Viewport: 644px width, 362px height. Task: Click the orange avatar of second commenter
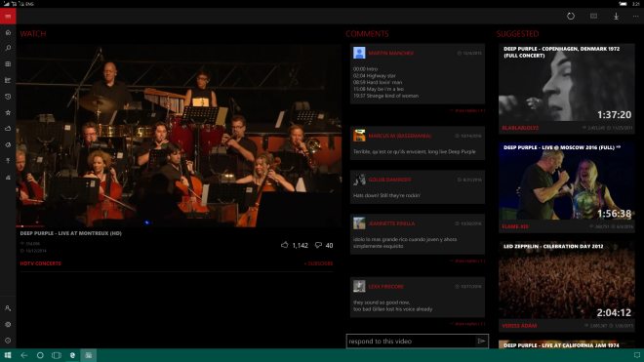click(359, 136)
